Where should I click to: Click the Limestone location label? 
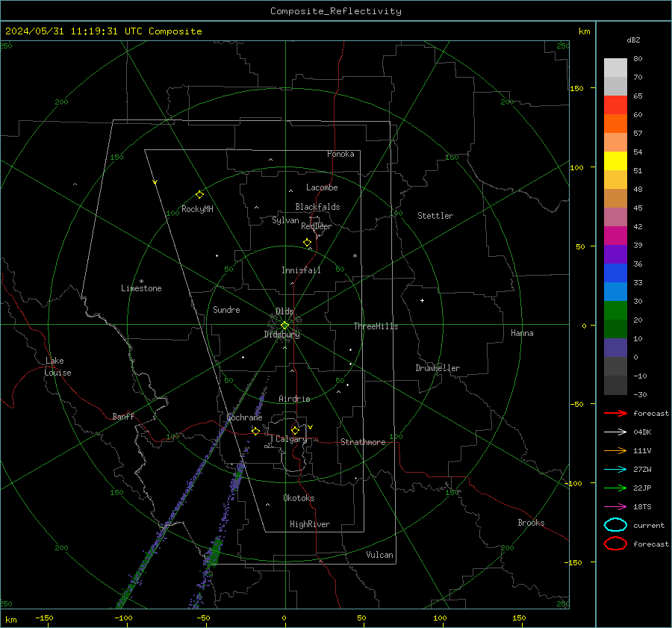[x=141, y=288]
